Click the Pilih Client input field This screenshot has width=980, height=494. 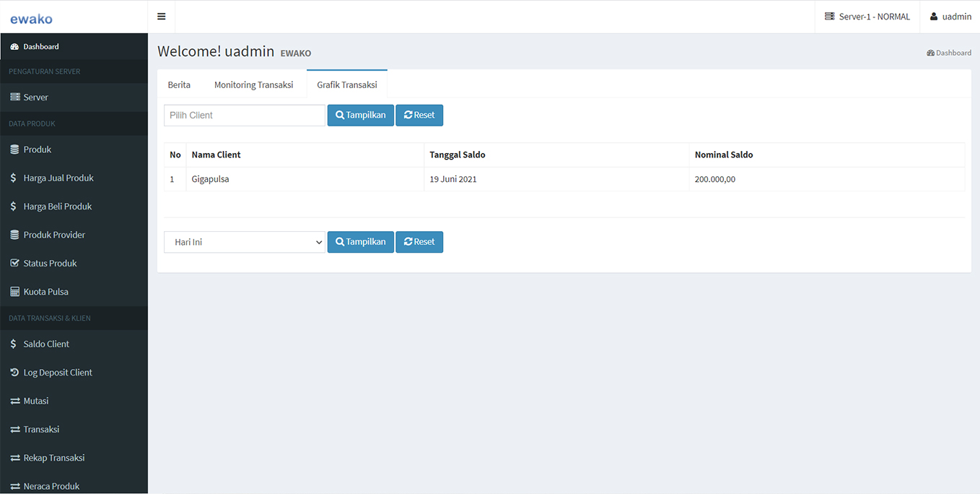point(245,115)
